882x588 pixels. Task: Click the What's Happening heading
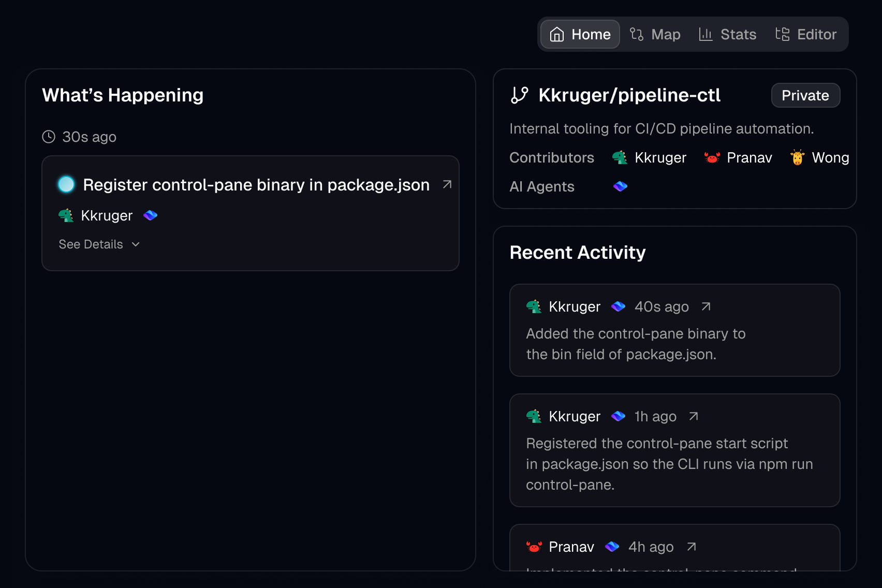(123, 95)
